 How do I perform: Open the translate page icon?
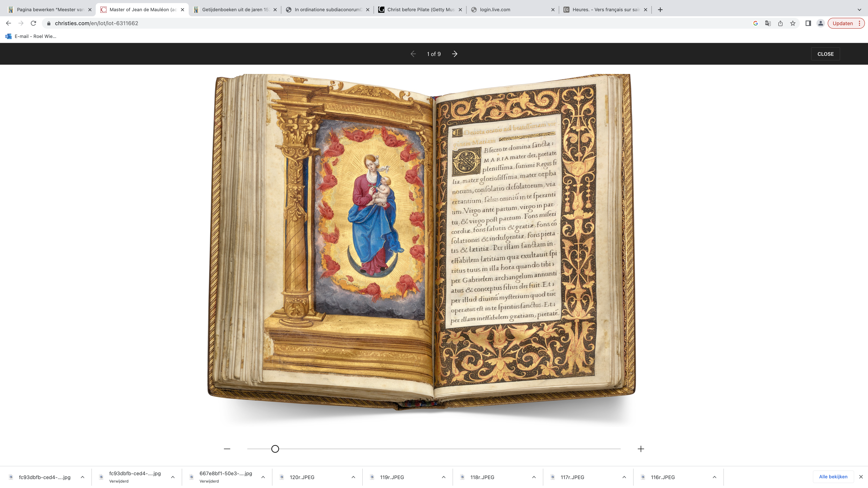(768, 23)
